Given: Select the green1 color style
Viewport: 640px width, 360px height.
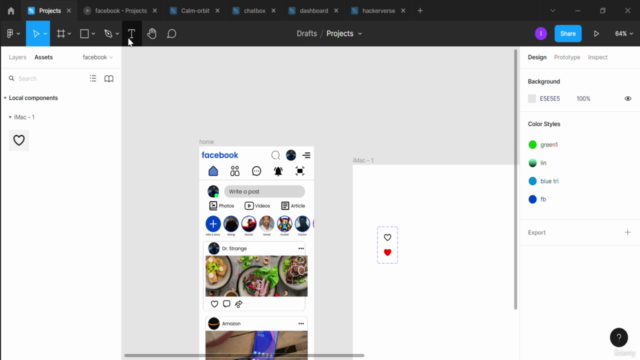Looking at the screenshot, I should (543, 144).
